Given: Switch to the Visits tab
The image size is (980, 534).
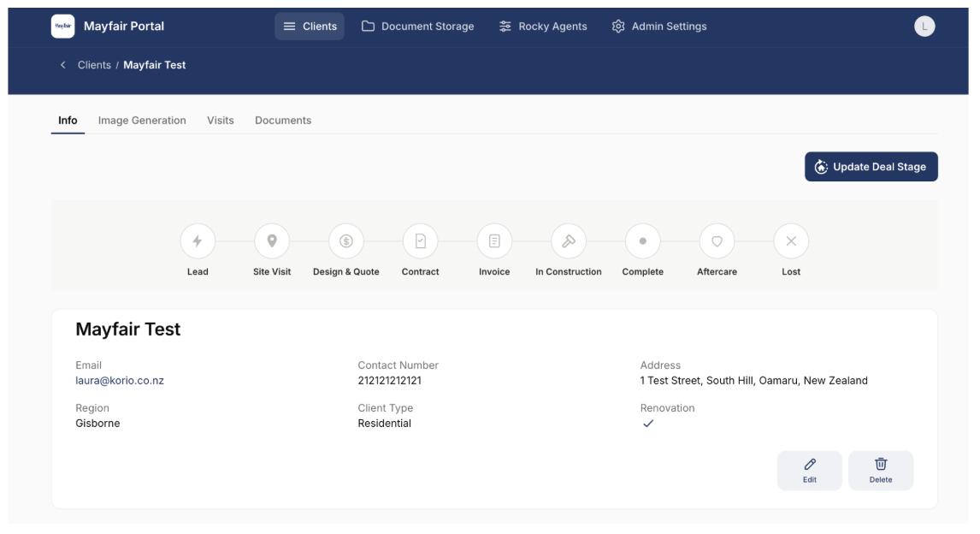Looking at the screenshot, I should (220, 120).
